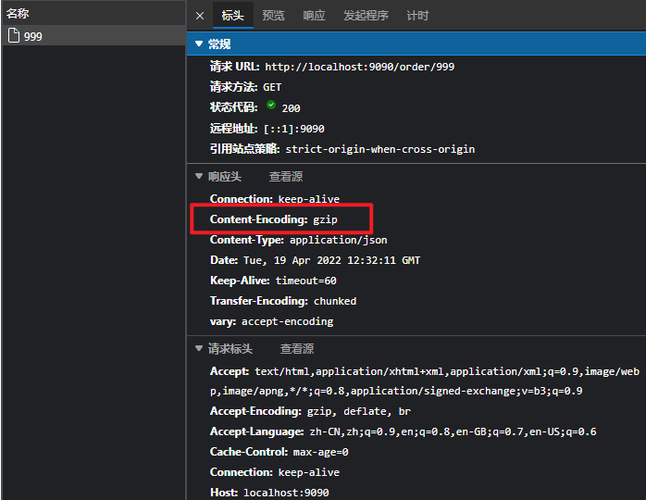646x500 pixels.
Task: Click Cache-Control: max-age=0 header
Action: coord(279,452)
